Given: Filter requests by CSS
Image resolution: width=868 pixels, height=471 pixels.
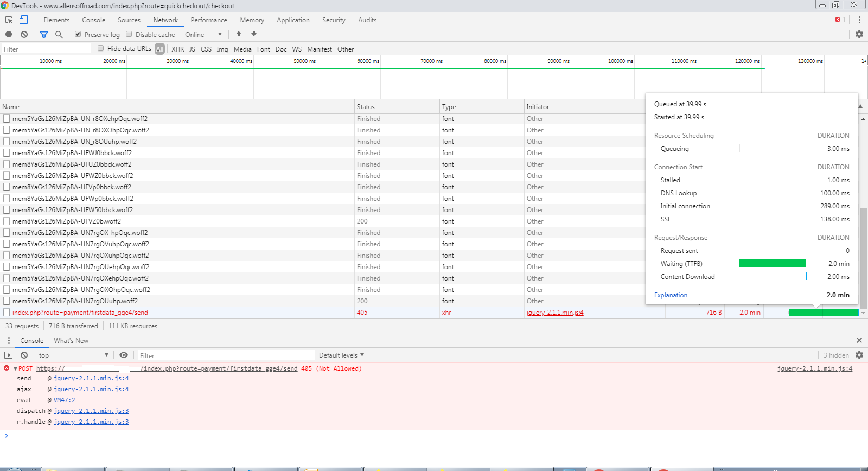Looking at the screenshot, I should click(x=206, y=49).
